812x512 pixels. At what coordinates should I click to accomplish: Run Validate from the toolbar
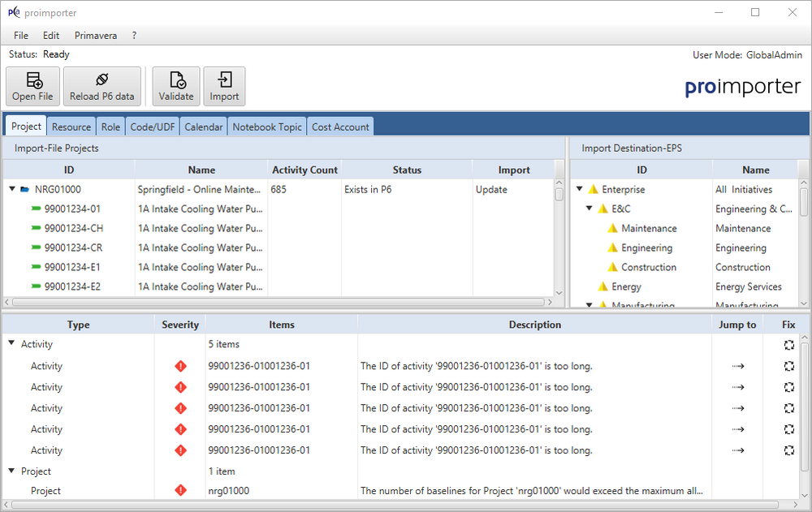click(175, 87)
